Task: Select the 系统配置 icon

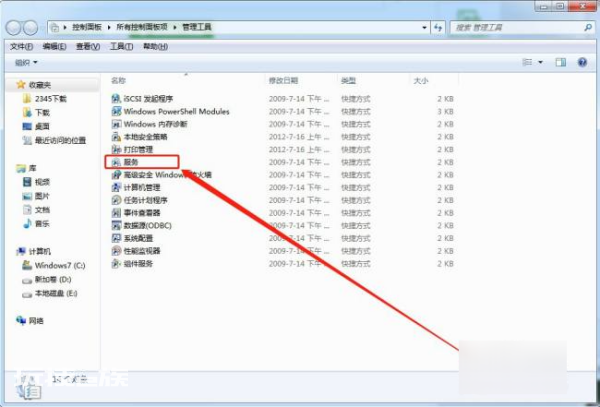Action: pyautogui.click(x=116, y=238)
